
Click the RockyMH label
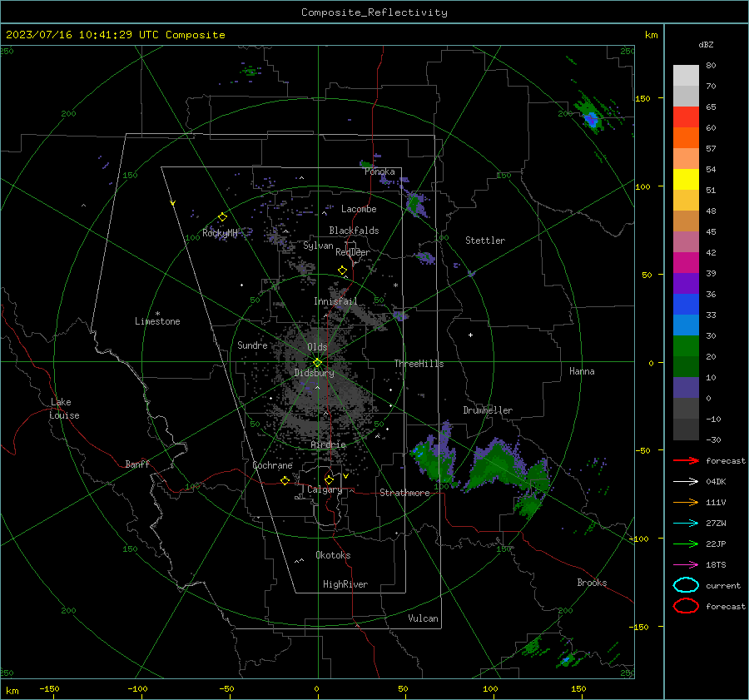pos(220,233)
